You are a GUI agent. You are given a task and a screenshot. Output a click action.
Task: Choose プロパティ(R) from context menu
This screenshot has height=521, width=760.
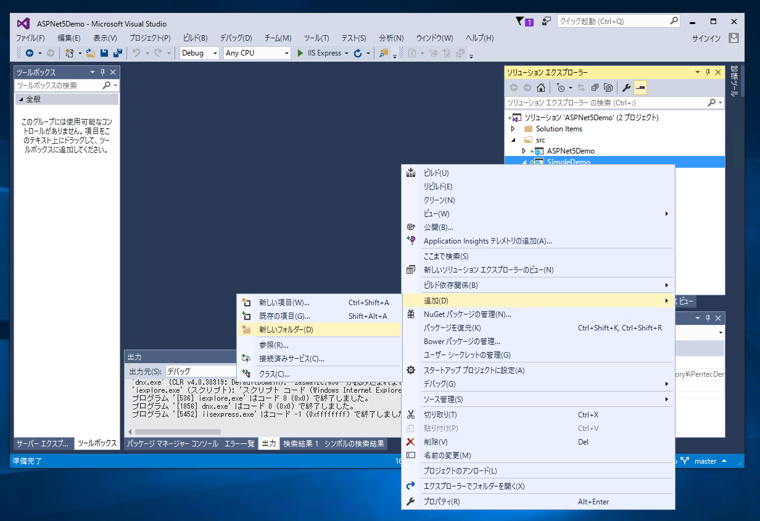[x=538, y=502]
